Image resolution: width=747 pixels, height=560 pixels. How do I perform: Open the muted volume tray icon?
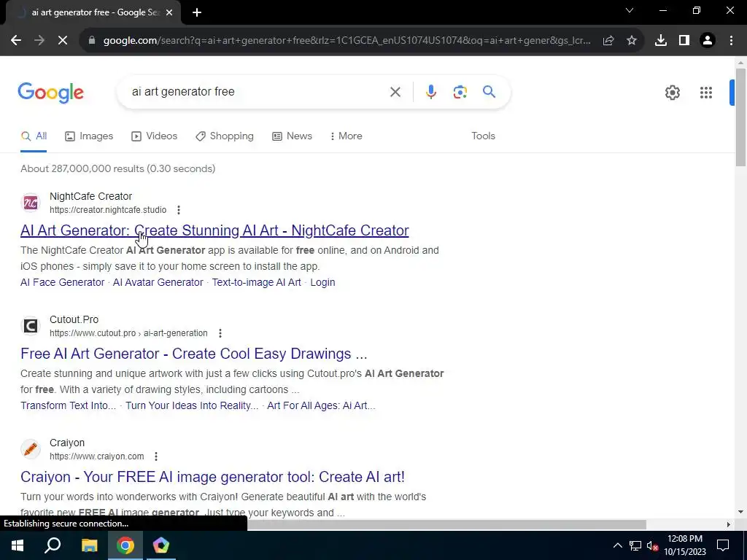[x=652, y=546]
